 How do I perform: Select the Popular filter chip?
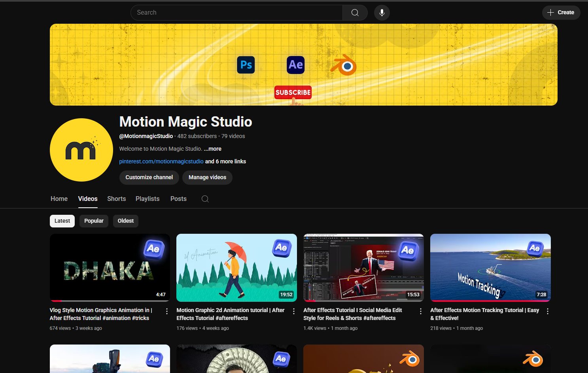(94, 221)
